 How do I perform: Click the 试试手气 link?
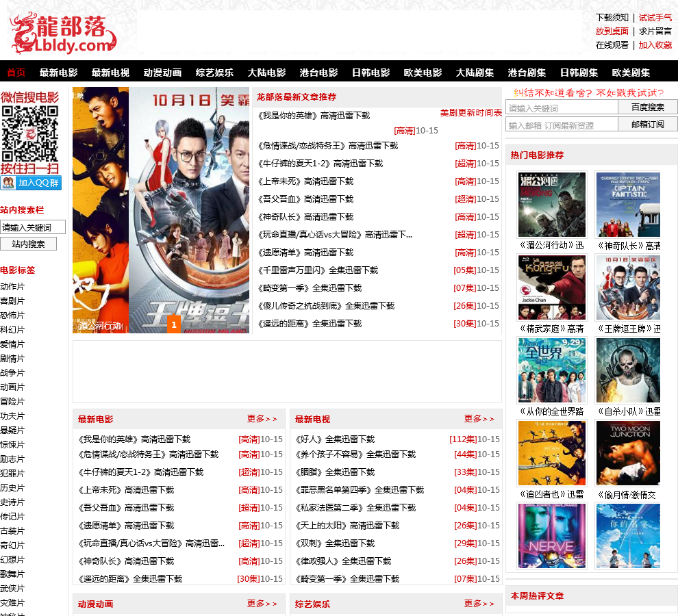tap(655, 18)
